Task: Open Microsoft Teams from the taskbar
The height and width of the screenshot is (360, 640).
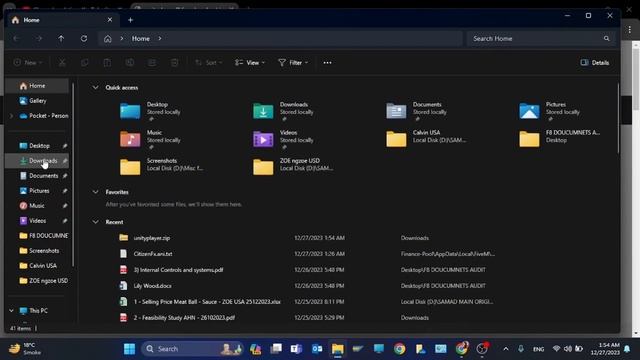Action: [x=296, y=349]
